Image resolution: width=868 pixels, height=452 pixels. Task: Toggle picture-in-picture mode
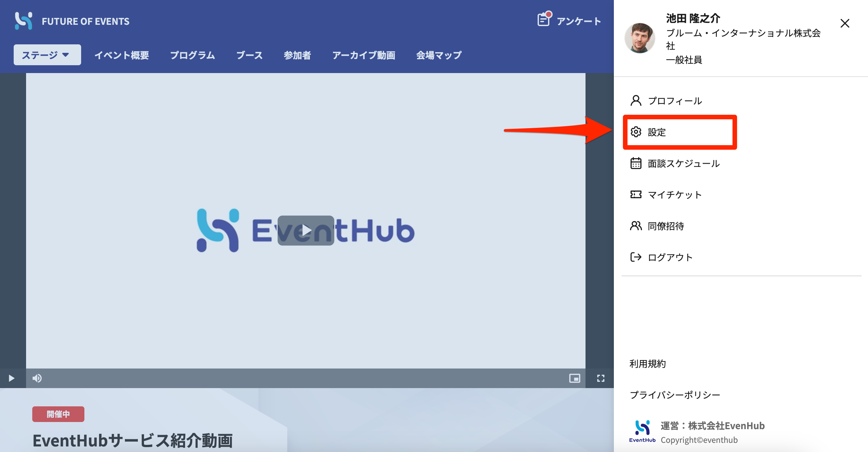tap(574, 378)
